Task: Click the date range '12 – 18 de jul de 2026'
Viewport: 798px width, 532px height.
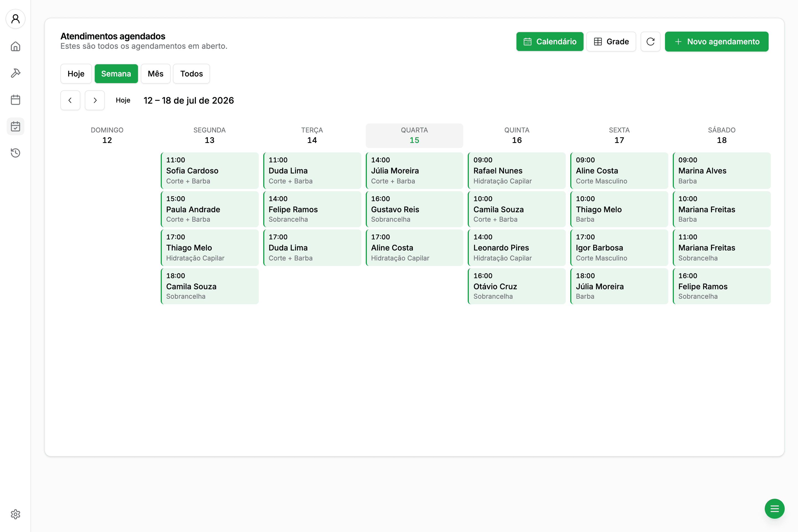Action: point(189,100)
